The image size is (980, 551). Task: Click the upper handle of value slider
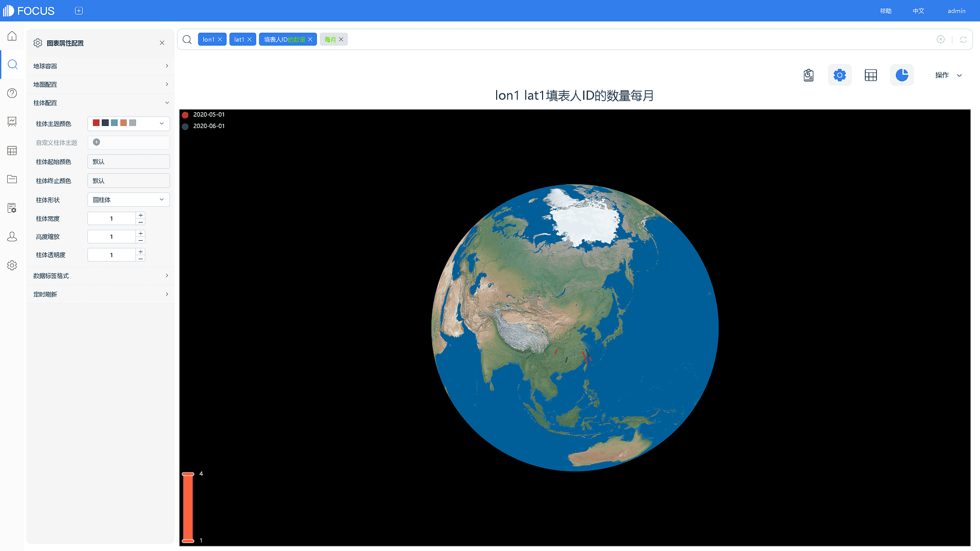point(188,474)
